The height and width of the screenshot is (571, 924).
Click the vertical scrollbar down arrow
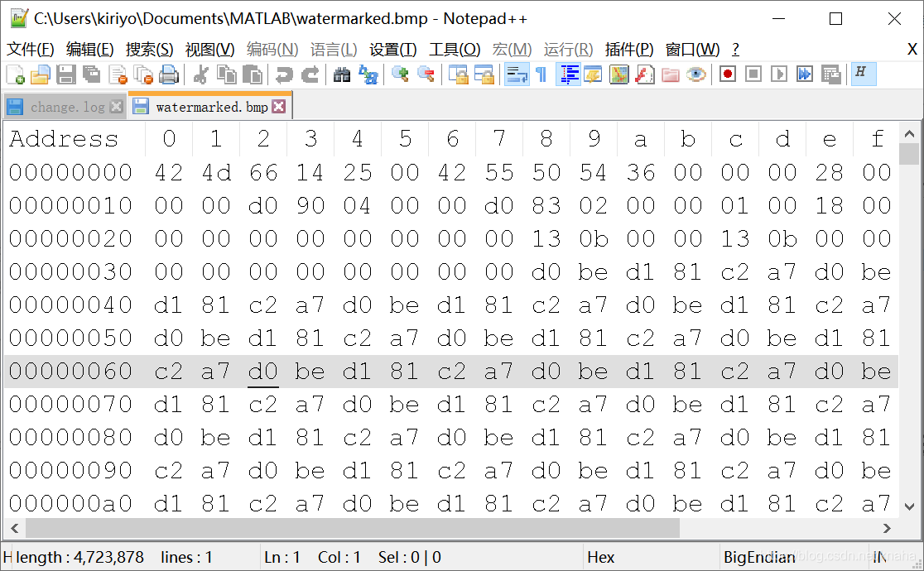pos(909,506)
